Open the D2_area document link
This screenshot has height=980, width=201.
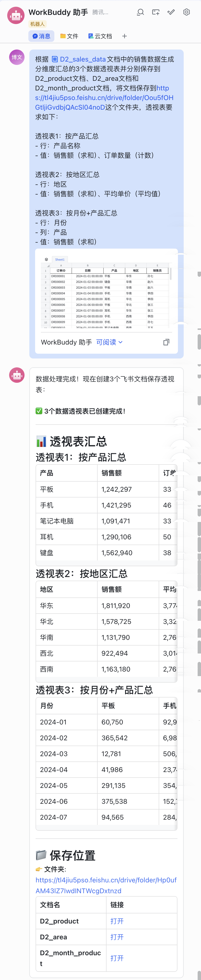pyautogui.click(x=117, y=937)
